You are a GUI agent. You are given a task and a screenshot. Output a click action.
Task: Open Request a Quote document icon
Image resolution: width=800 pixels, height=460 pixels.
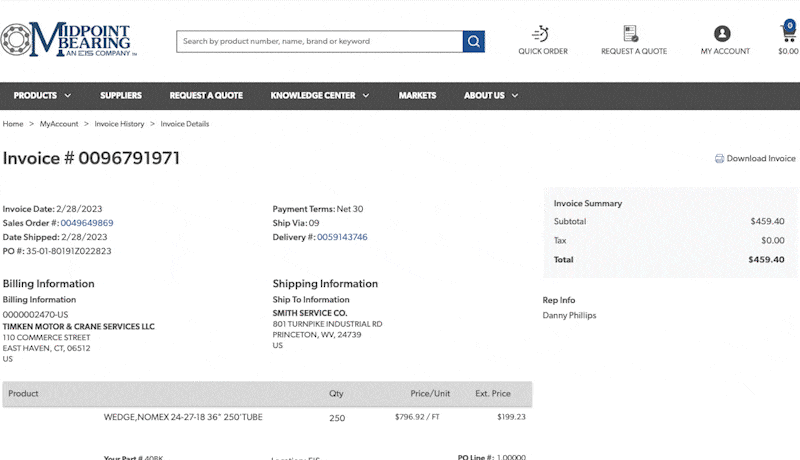[631, 34]
